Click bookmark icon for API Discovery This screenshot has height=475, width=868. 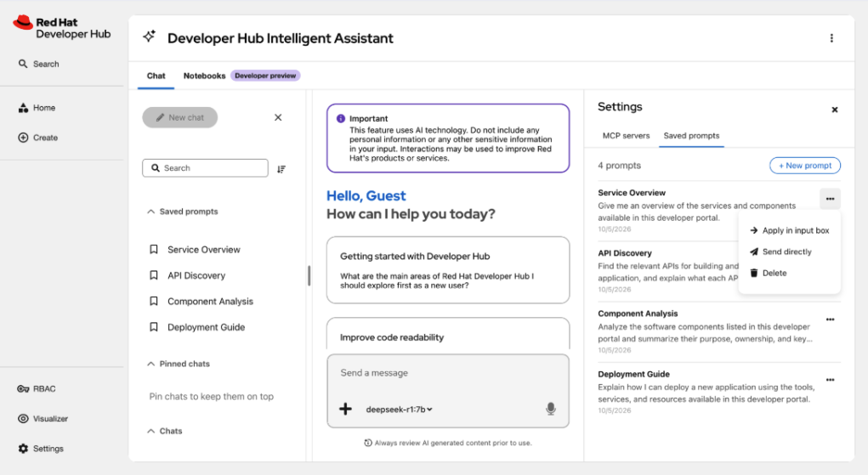[x=154, y=275]
